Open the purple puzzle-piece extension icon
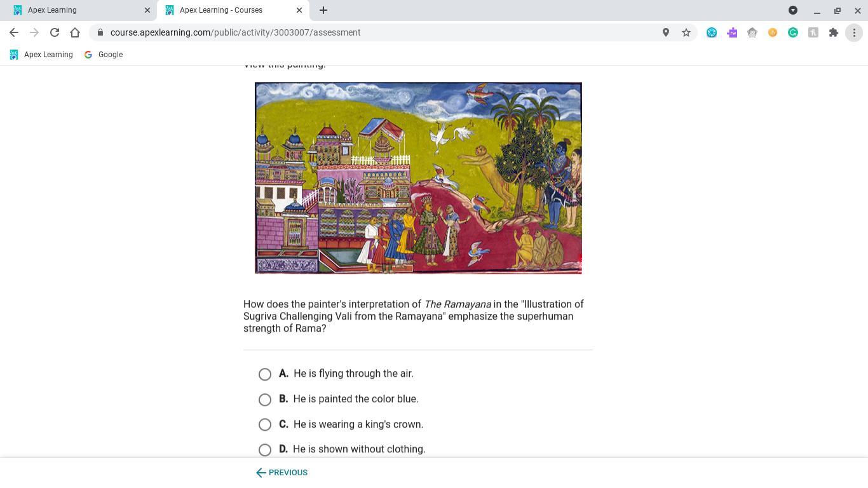The image size is (868, 488). coord(732,32)
